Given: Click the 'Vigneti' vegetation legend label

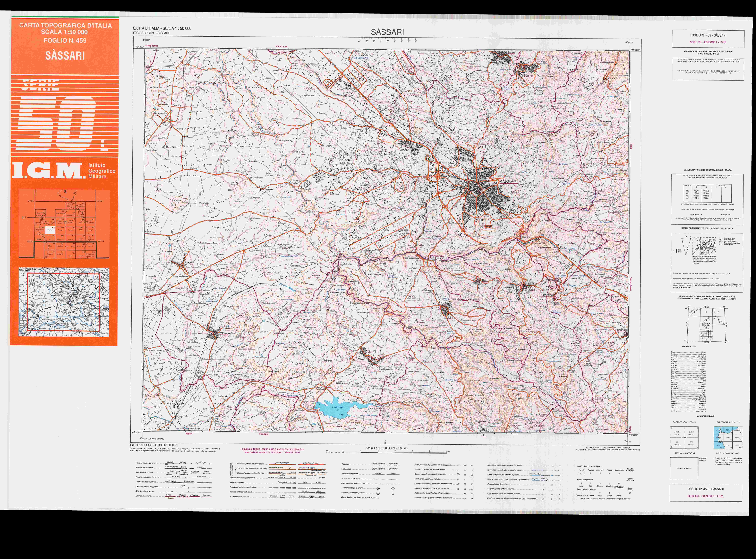Looking at the screenshot, I should pos(581,470).
